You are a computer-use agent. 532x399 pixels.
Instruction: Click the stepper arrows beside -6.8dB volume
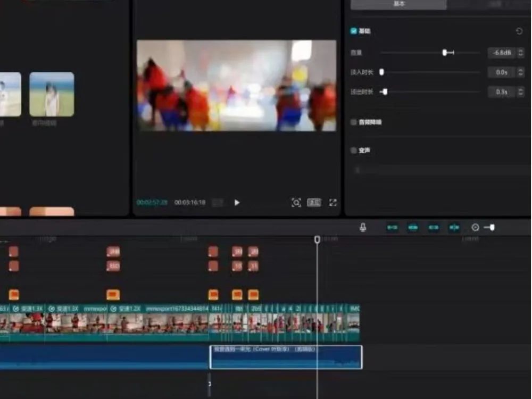click(520, 53)
